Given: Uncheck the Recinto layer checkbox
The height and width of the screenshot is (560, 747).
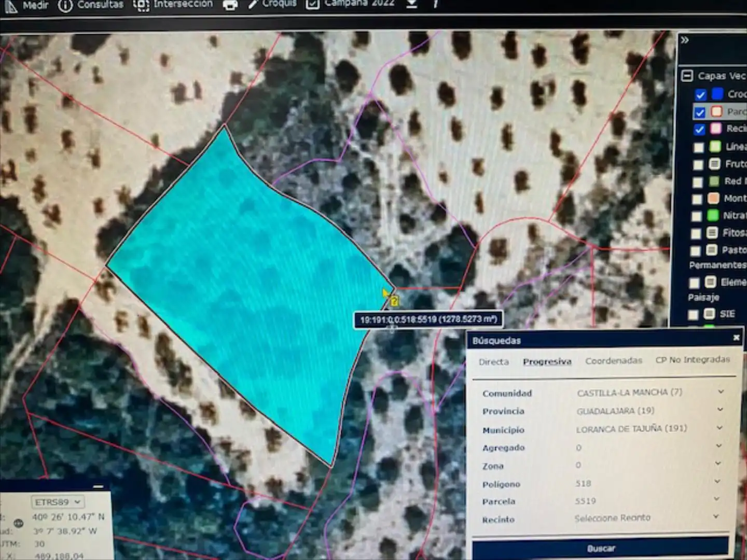Looking at the screenshot, I should (699, 129).
